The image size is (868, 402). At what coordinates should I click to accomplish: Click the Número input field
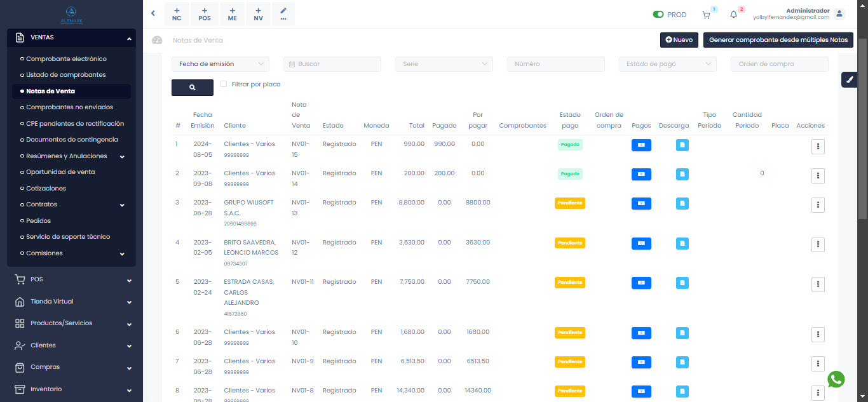click(x=555, y=64)
